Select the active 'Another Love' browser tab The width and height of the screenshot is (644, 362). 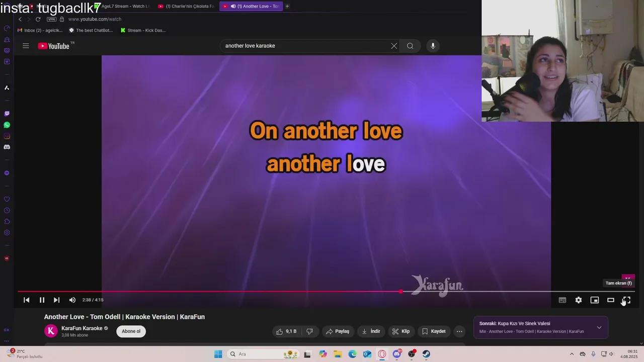(x=251, y=6)
